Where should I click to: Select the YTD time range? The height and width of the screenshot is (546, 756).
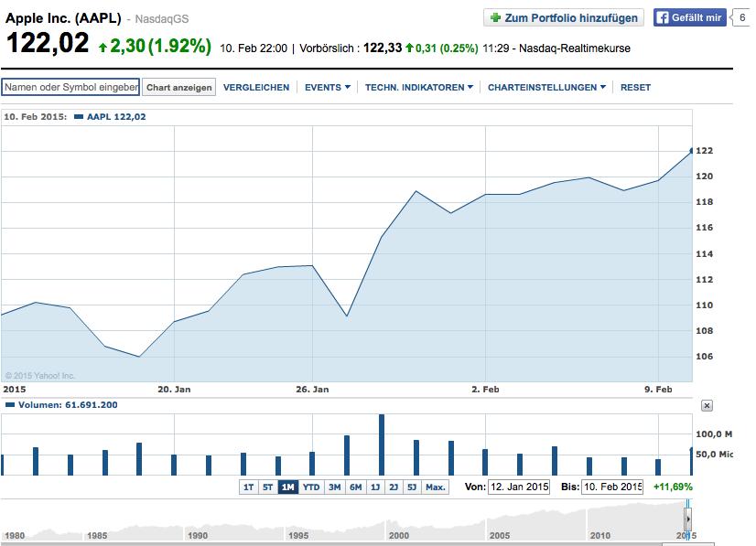pos(311,487)
